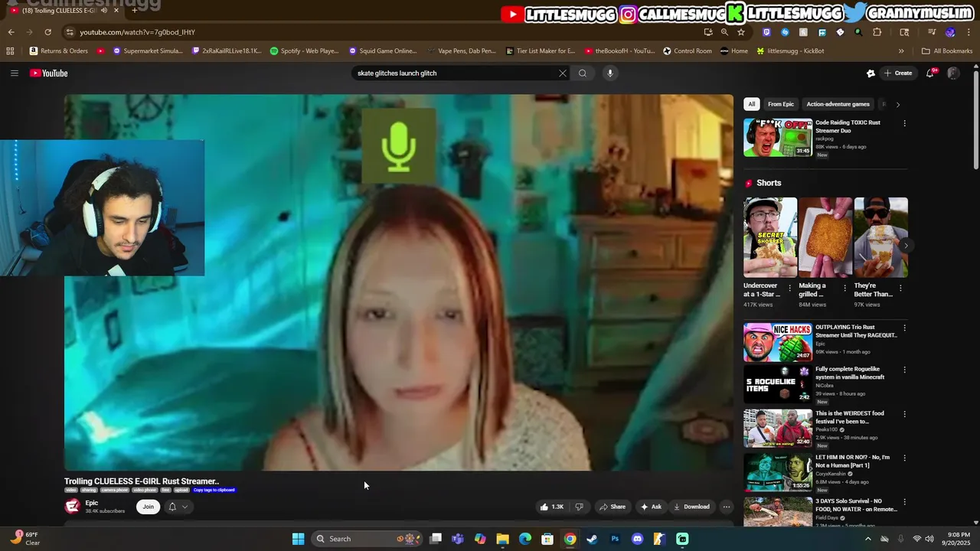The image size is (980, 551).
Task: Open Microsoft Edge from the taskbar
Action: tap(524, 539)
